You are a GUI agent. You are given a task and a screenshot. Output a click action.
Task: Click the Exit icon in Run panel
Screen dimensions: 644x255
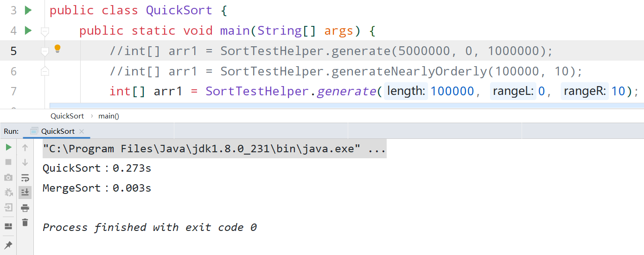coord(8,207)
